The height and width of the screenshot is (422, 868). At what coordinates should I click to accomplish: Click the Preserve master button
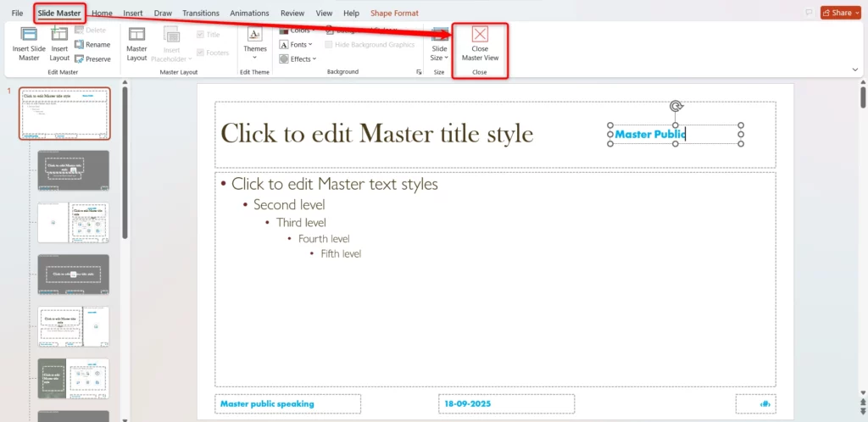tap(92, 58)
